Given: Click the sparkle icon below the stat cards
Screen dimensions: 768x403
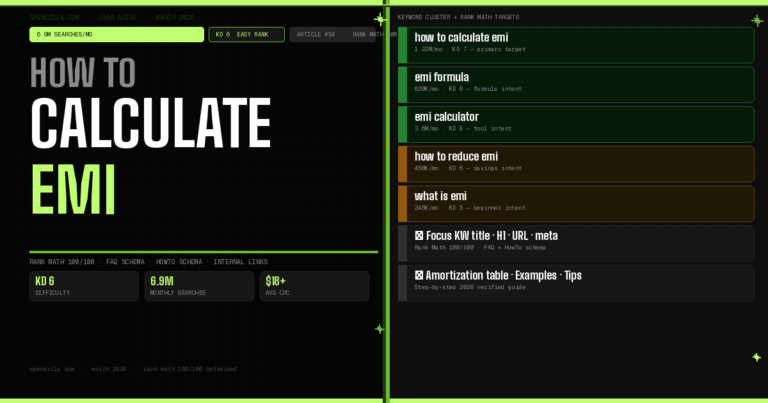Looking at the screenshot, I should (x=379, y=328).
